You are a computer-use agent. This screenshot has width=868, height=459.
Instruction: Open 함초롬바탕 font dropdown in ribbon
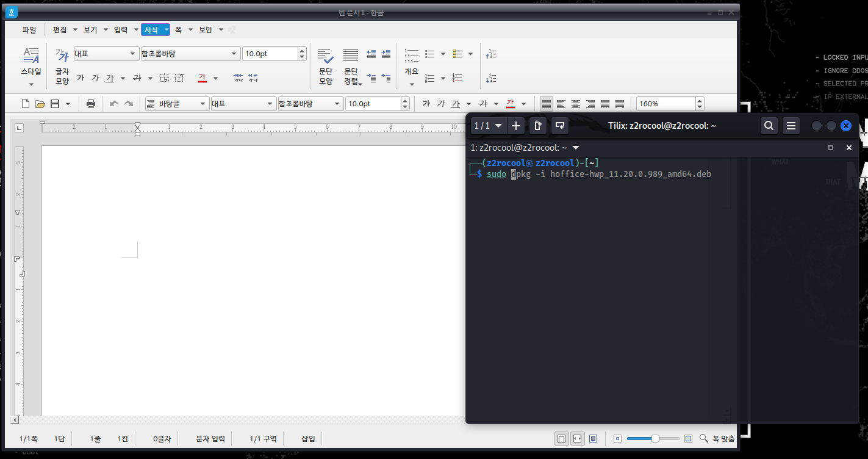tap(190, 54)
